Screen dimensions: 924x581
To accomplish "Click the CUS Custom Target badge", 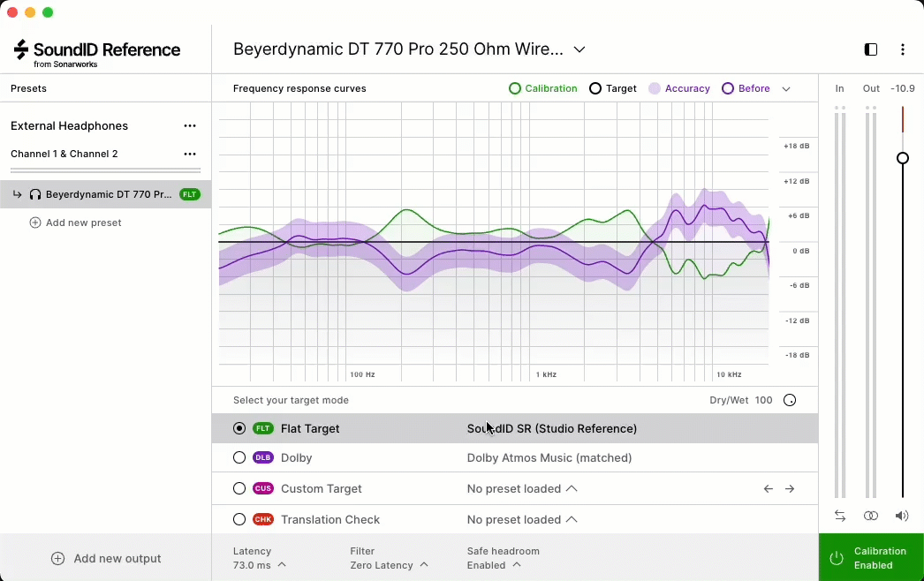I will coord(263,488).
